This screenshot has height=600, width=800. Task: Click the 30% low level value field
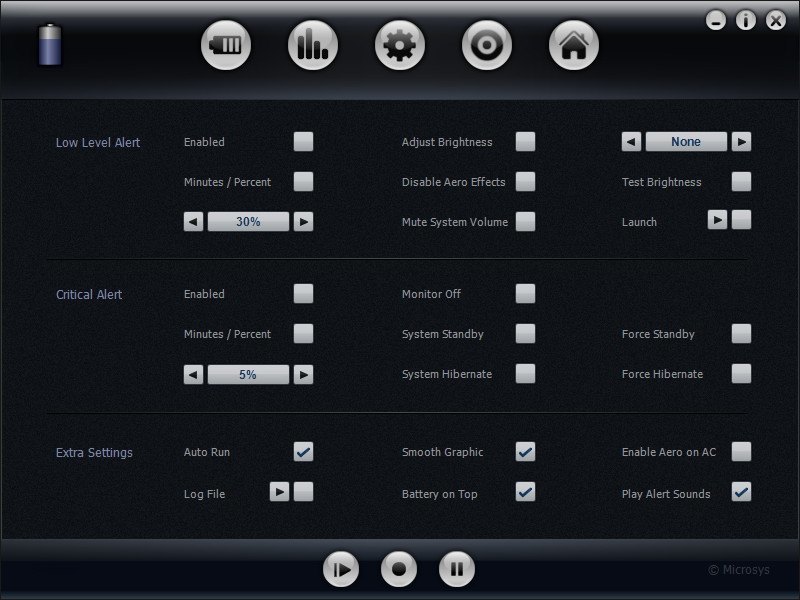[248, 222]
